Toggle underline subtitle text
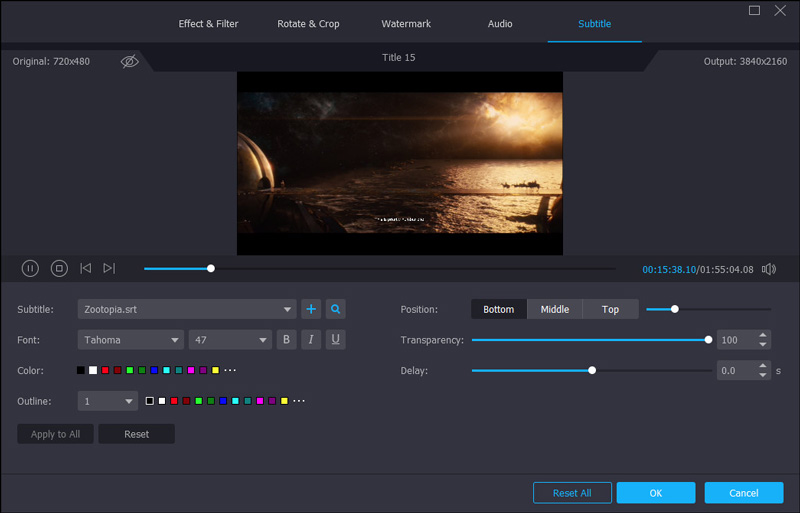 click(x=336, y=340)
